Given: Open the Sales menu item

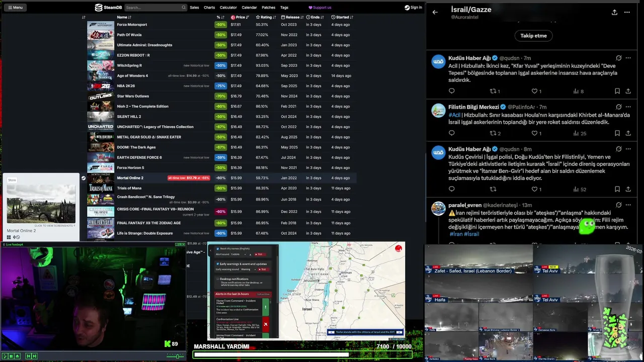Looking at the screenshot, I should 194,8.
